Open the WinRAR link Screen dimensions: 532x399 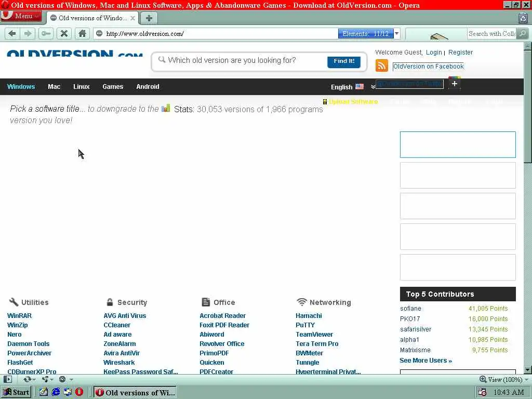tap(19, 315)
